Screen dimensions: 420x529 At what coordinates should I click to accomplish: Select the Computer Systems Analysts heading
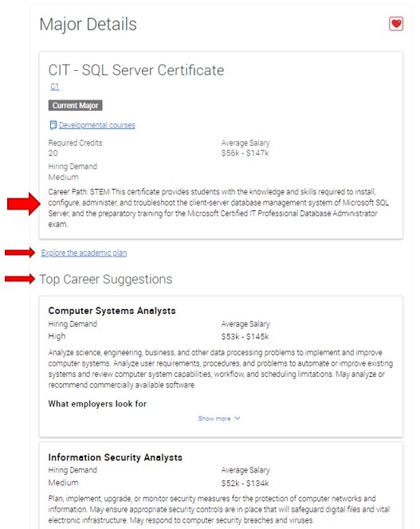coord(112,311)
